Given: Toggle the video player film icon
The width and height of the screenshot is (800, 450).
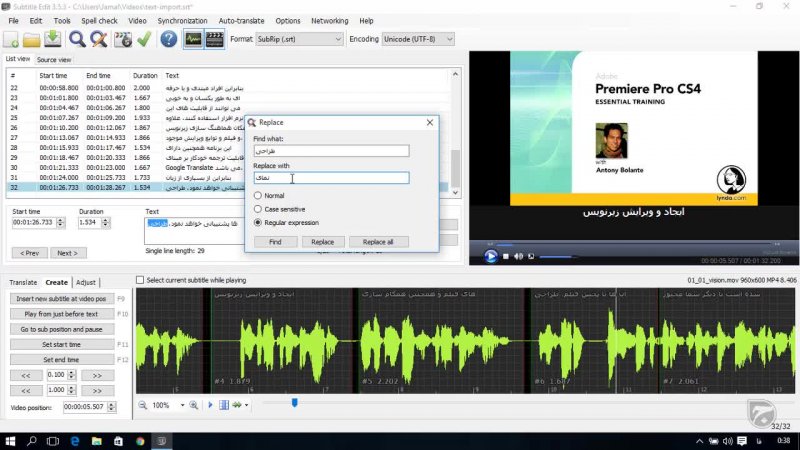Looking at the screenshot, I should [x=215, y=39].
